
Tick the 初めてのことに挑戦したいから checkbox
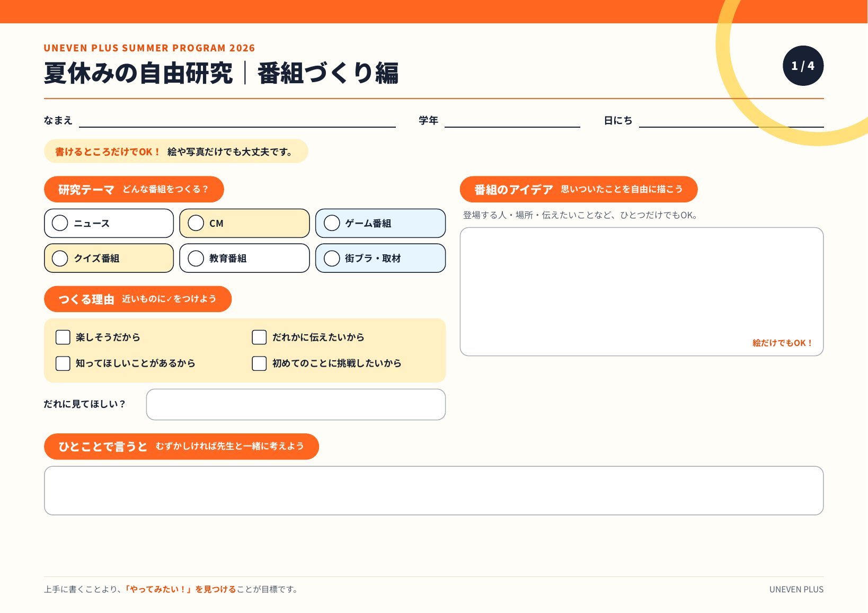click(x=259, y=363)
